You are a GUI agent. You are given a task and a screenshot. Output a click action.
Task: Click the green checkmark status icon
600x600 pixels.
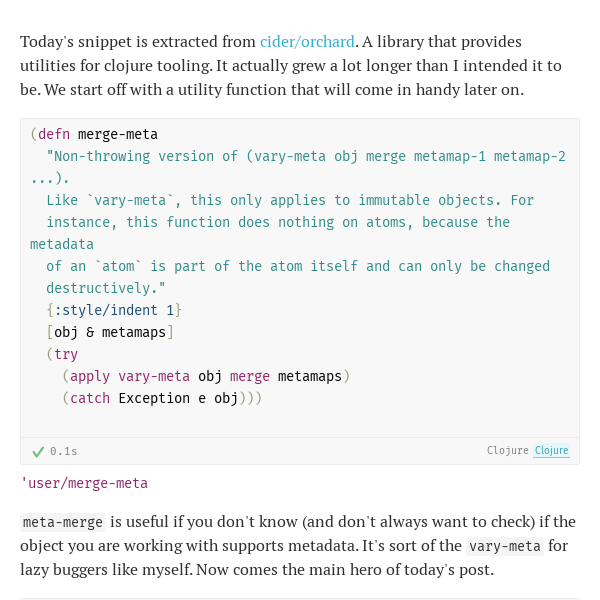pos(38,452)
